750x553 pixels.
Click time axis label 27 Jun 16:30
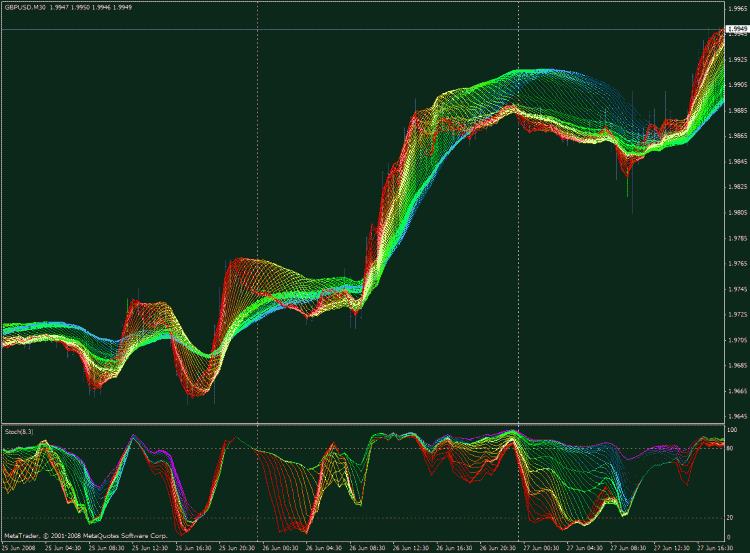click(x=716, y=548)
